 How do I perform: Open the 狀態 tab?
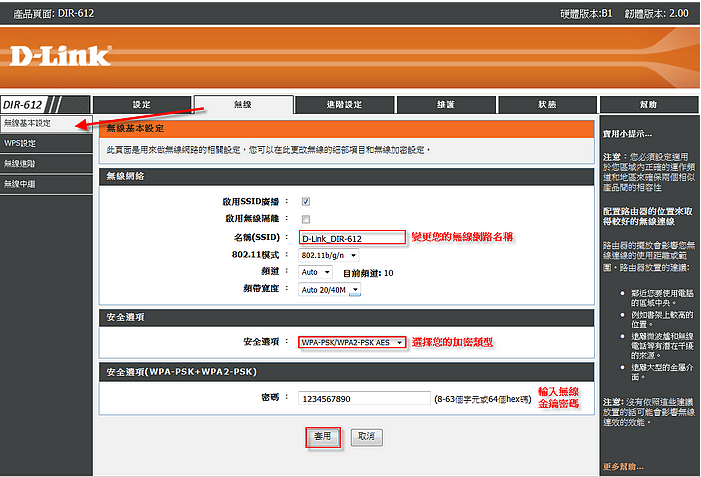point(547,105)
